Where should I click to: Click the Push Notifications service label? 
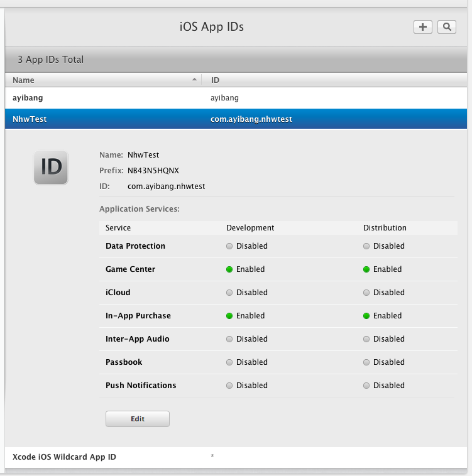[141, 385]
